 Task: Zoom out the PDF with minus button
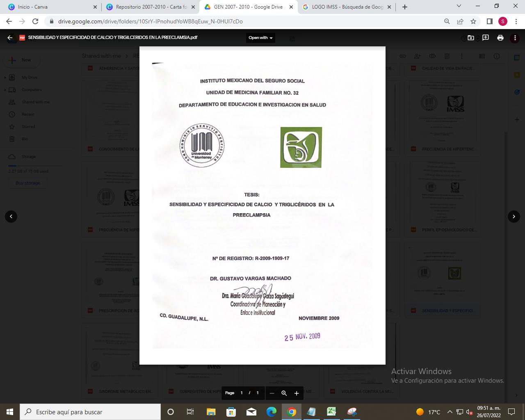[272, 393]
